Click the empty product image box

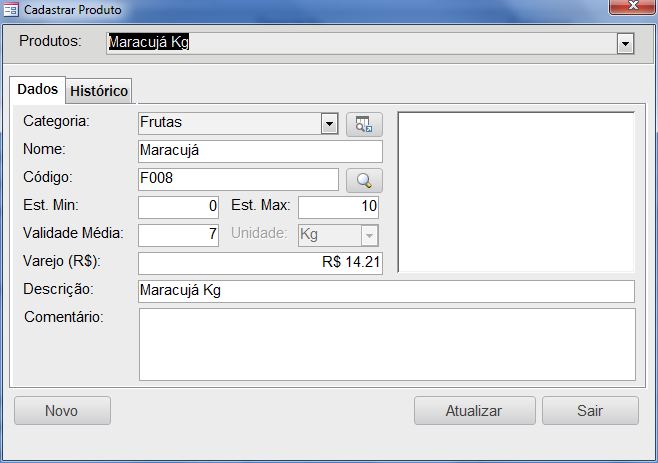(516, 192)
